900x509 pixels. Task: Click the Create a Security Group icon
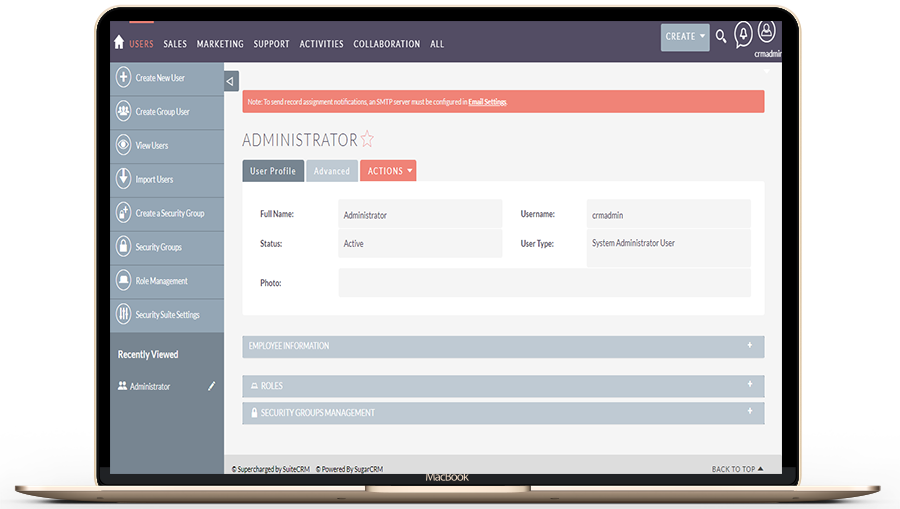(123, 212)
